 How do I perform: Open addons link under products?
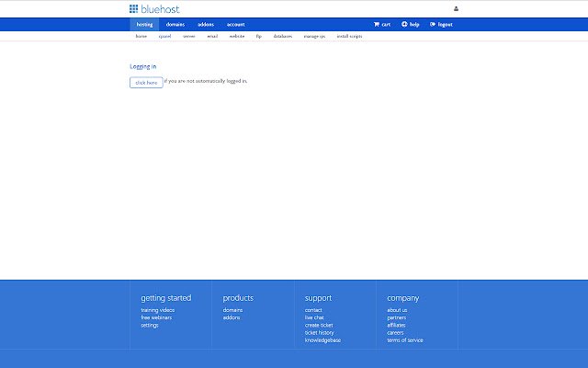pos(232,317)
